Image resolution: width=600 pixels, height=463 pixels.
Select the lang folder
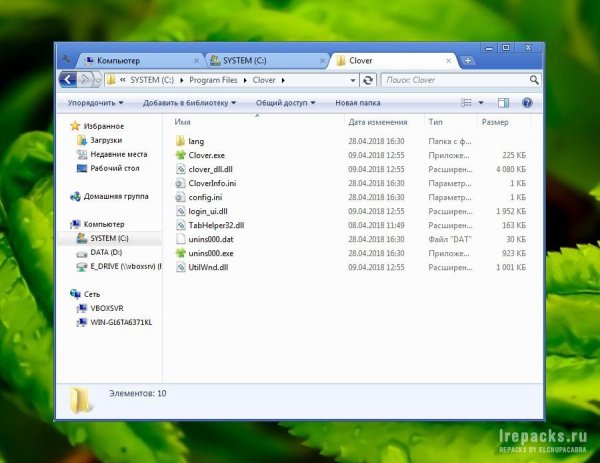point(196,141)
